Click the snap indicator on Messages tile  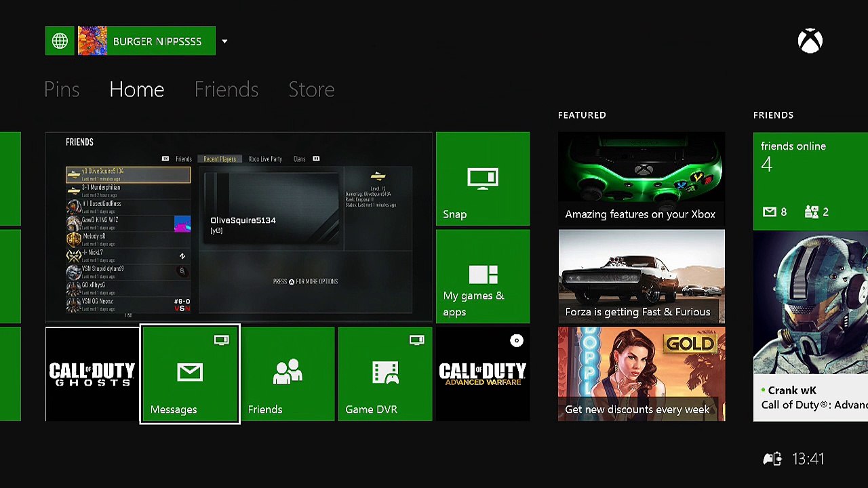tap(221, 340)
